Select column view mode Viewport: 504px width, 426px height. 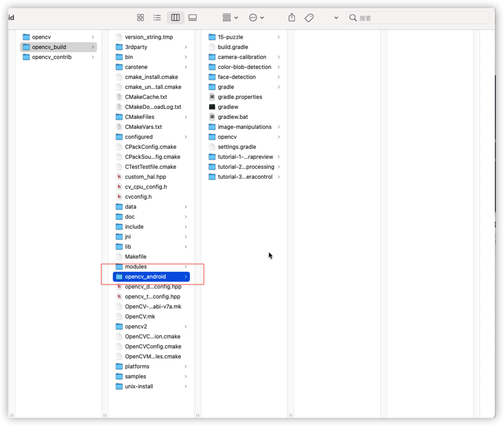pyautogui.click(x=175, y=18)
